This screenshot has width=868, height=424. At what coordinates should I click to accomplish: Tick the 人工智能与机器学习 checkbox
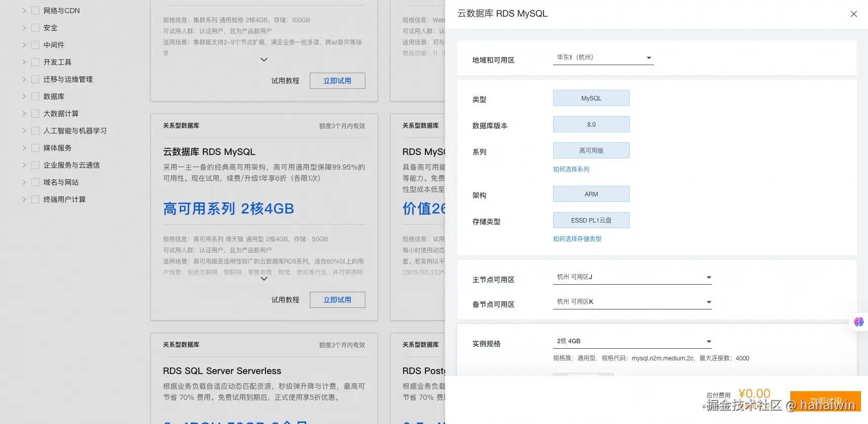pyautogui.click(x=35, y=131)
